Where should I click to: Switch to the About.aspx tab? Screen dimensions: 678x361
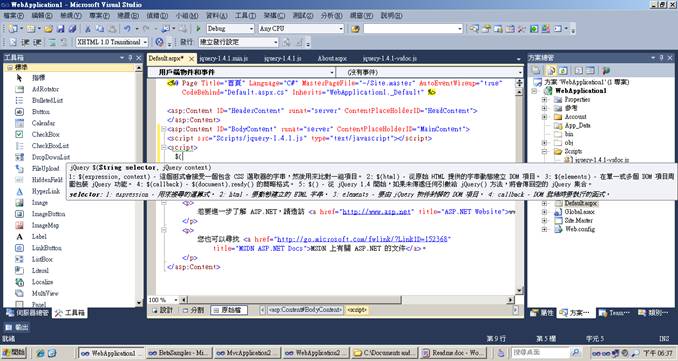[332, 58]
